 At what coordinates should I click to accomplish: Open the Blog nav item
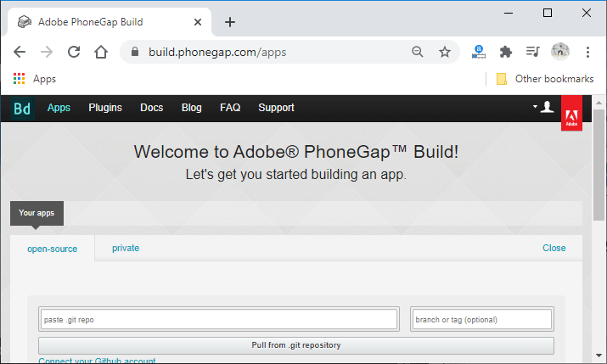point(192,108)
